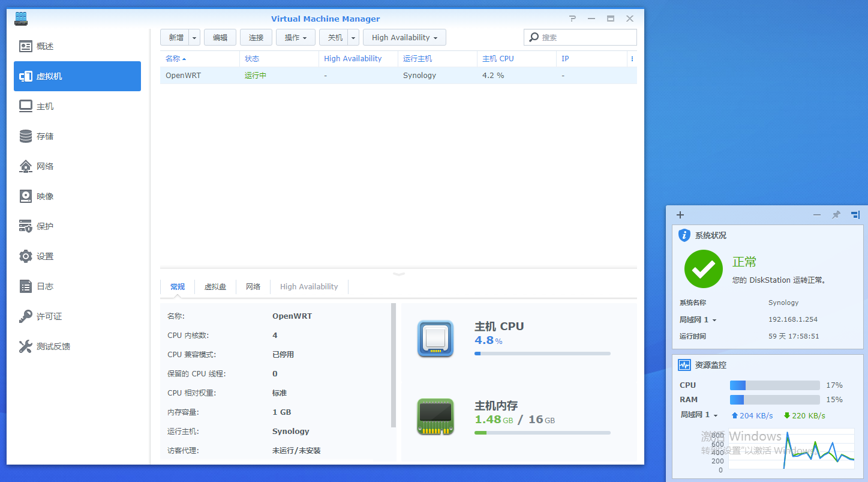Screen dimensions: 868x482
Task: Click the search magnifier icon
Action: pyautogui.click(x=533, y=37)
